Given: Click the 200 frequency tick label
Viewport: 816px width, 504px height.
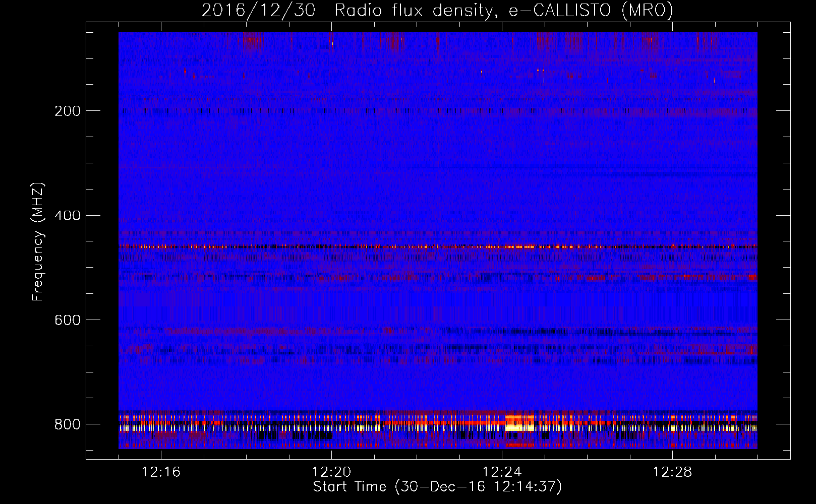Looking at the screenshot, I should pyautogui.click(x=68, y=111).
